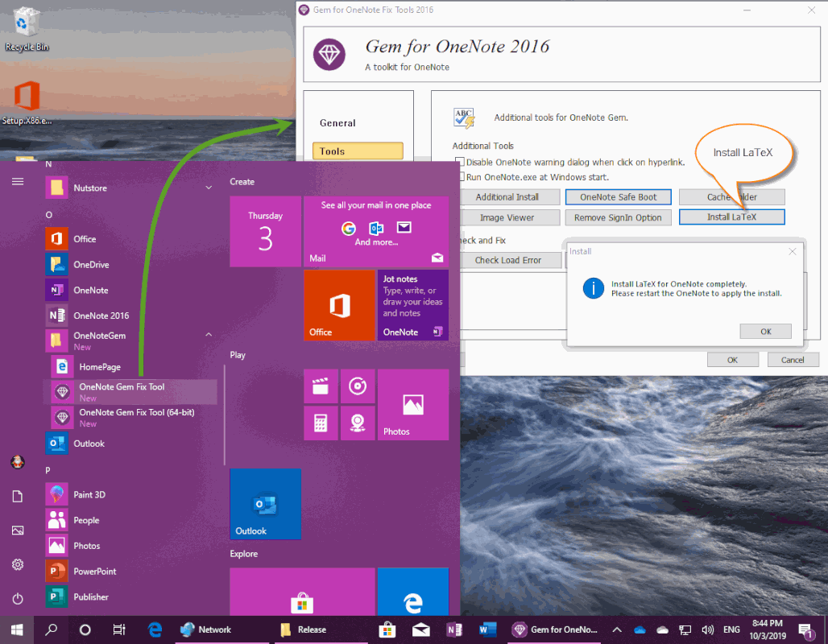Open the Thursday 3 calendar tile
The height and width of the screenshot is (644, 828).
[x=266, y=231]
